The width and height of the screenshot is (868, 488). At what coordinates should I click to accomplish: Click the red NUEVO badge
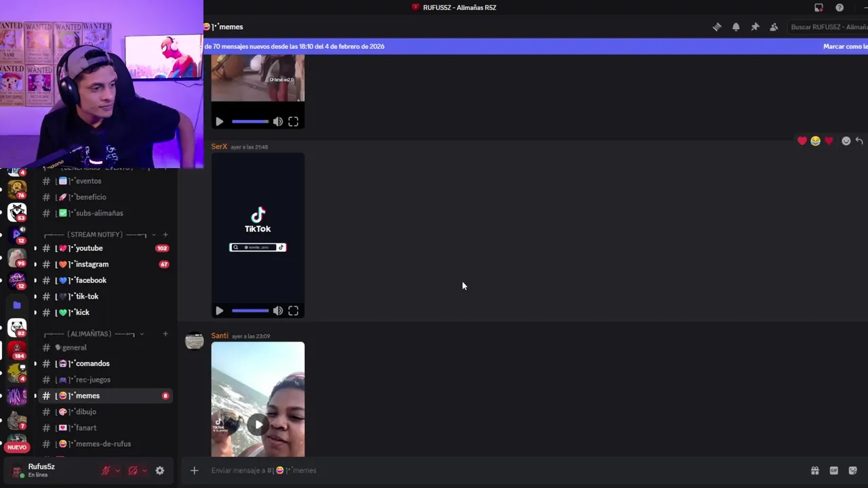[x=17, y=447]
